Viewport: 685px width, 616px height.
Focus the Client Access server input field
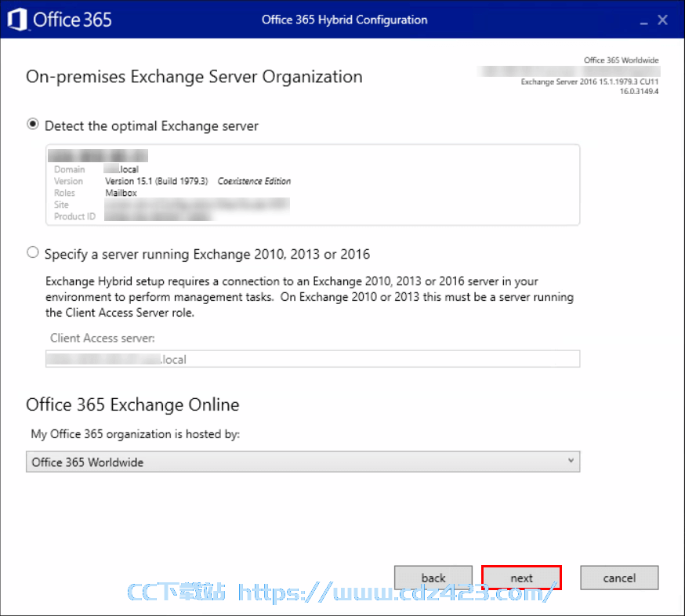click(313, 359)
